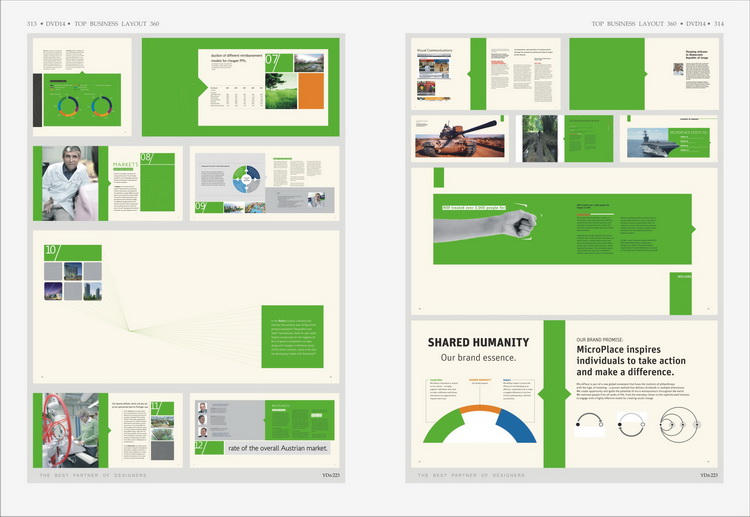This screenshot has height=517, width=750.
Task: Select the aircraft carrier ship image
Action: click(x=652, y=142)
